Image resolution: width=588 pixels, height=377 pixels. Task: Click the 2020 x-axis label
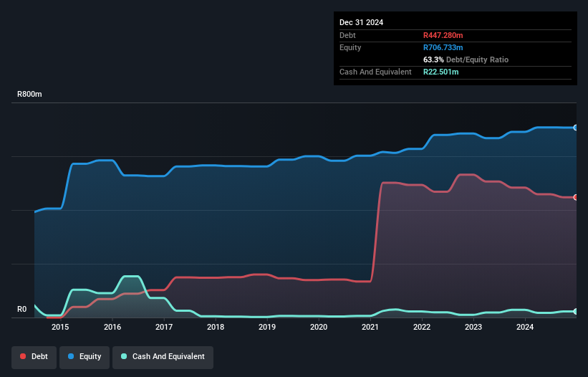pos(319,327)
